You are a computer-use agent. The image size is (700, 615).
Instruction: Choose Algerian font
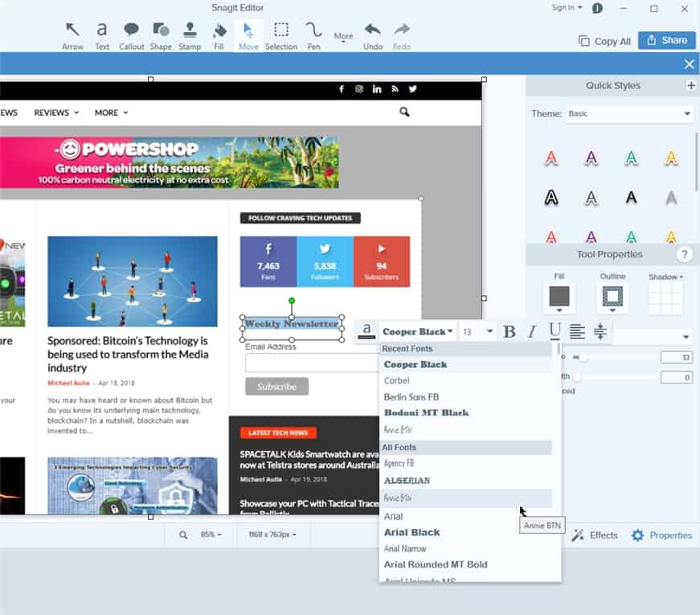[x=465, y=481]
